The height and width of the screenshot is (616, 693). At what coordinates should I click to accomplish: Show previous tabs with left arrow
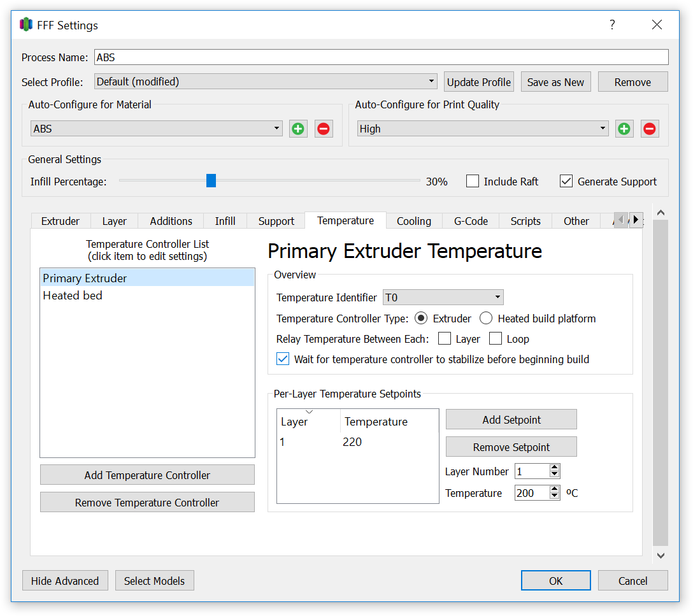621,219
